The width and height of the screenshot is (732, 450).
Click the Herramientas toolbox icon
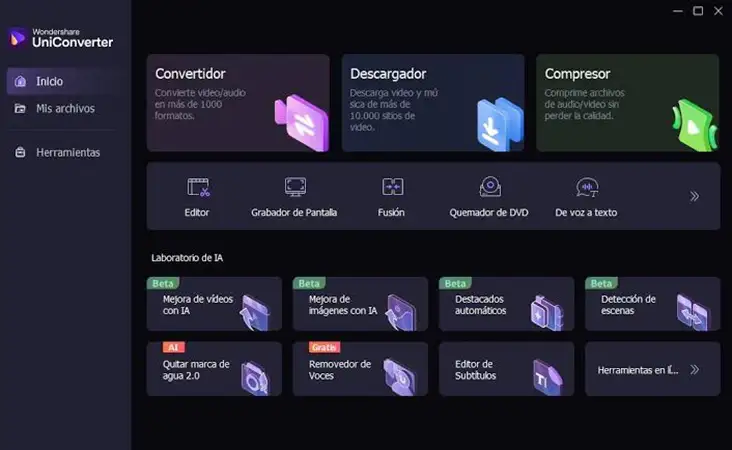pyautogui.click(x=20, y=152)
